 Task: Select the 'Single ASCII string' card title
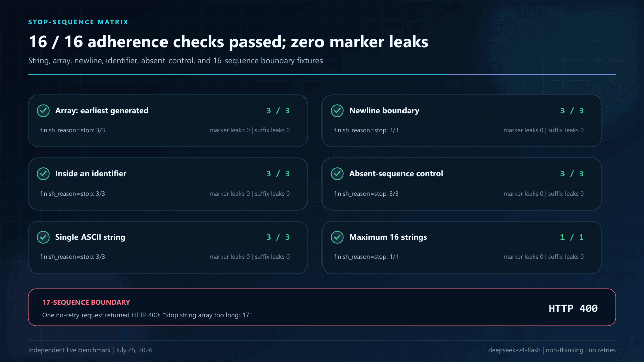90,237
